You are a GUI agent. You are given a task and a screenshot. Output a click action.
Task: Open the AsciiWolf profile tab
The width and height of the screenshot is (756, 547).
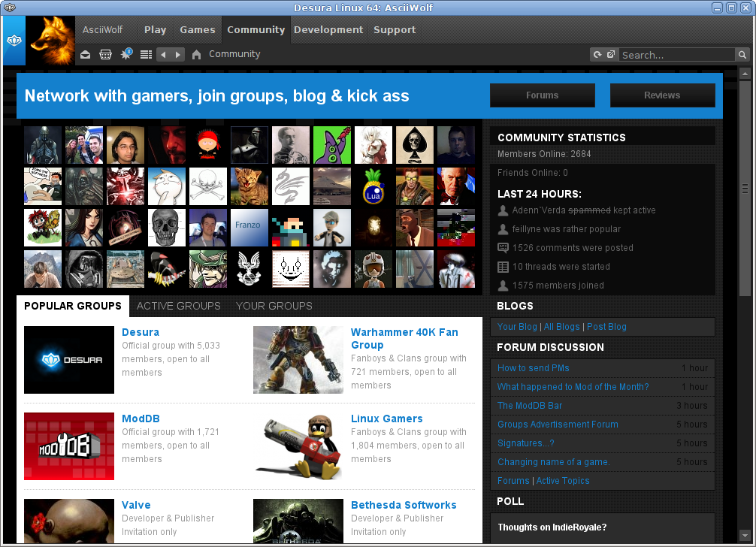click(x=103, y=30)
